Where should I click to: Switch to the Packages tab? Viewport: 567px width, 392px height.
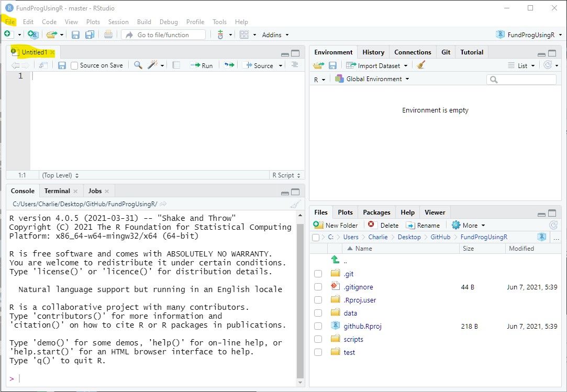pos(376,212)
